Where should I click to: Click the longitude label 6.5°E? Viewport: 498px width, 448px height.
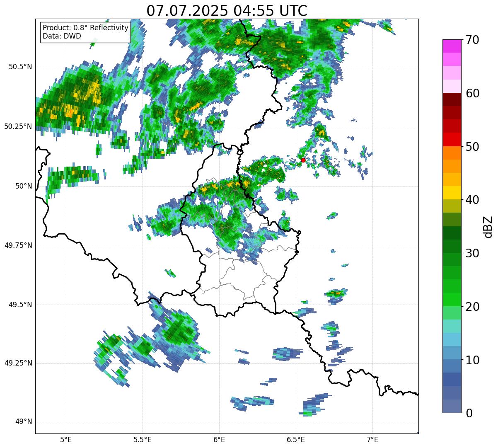click(x=296, y=439)
